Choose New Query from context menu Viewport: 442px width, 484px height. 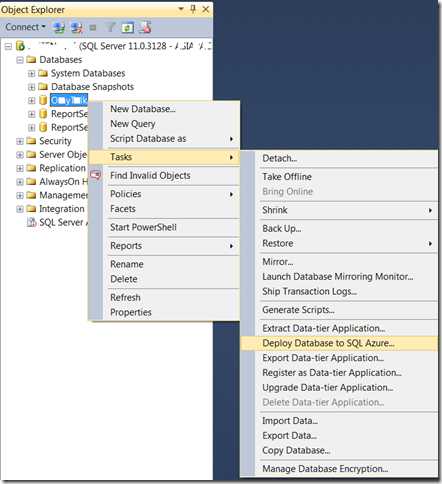pos(165,124)
